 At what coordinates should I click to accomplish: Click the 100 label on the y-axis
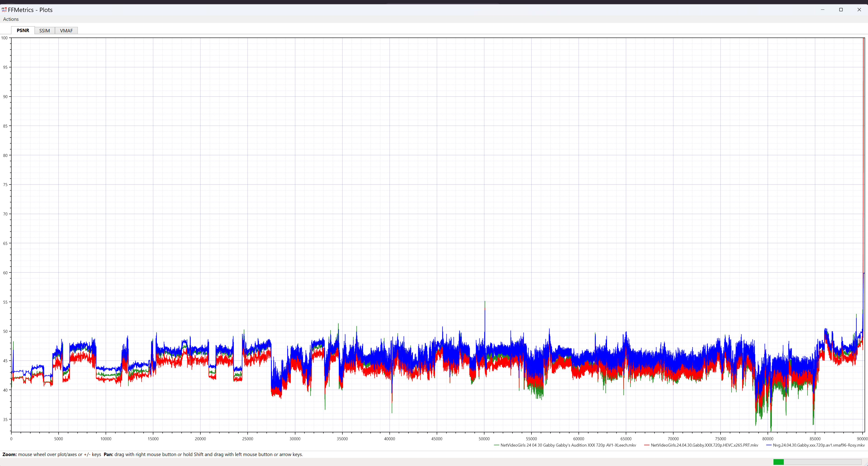tap(4, 38)
